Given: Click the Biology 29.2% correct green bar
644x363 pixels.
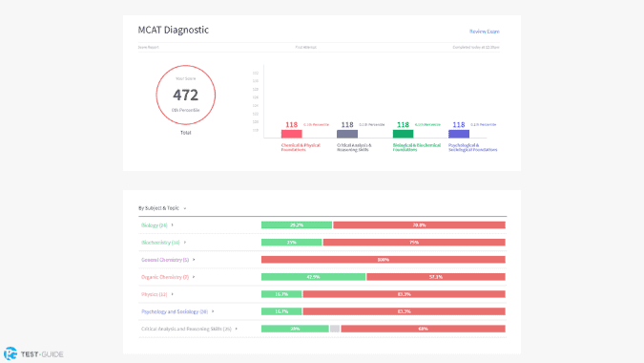Looking at the screenshot, I should (x=297, y=224).
